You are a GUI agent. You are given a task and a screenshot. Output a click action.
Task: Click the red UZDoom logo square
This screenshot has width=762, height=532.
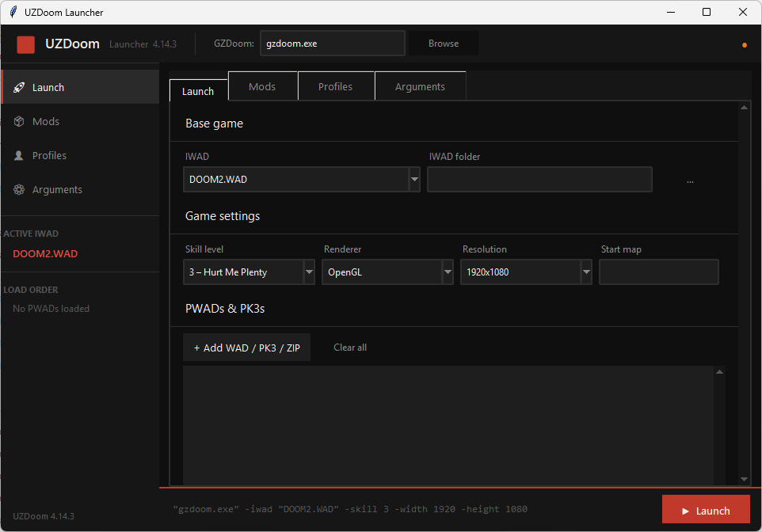(26, 44)
